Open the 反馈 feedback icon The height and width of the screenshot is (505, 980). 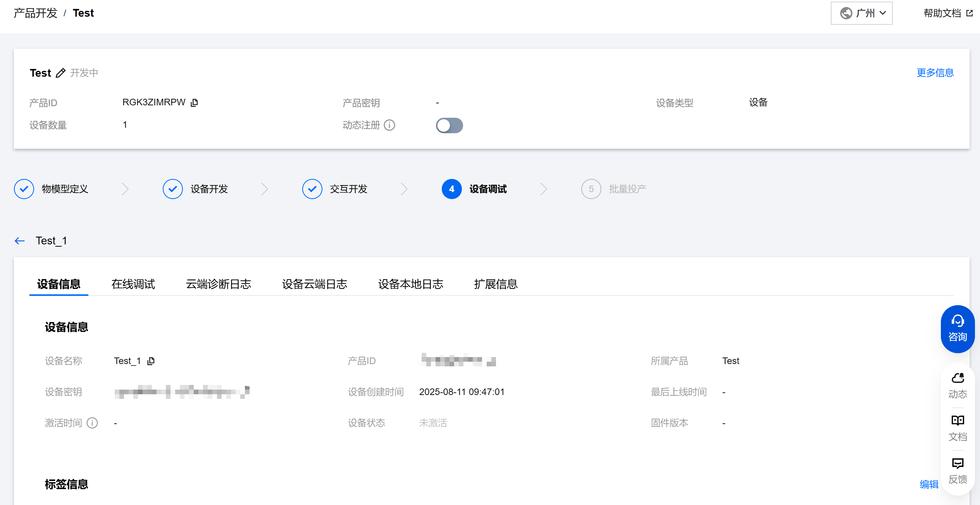[958, 471]
